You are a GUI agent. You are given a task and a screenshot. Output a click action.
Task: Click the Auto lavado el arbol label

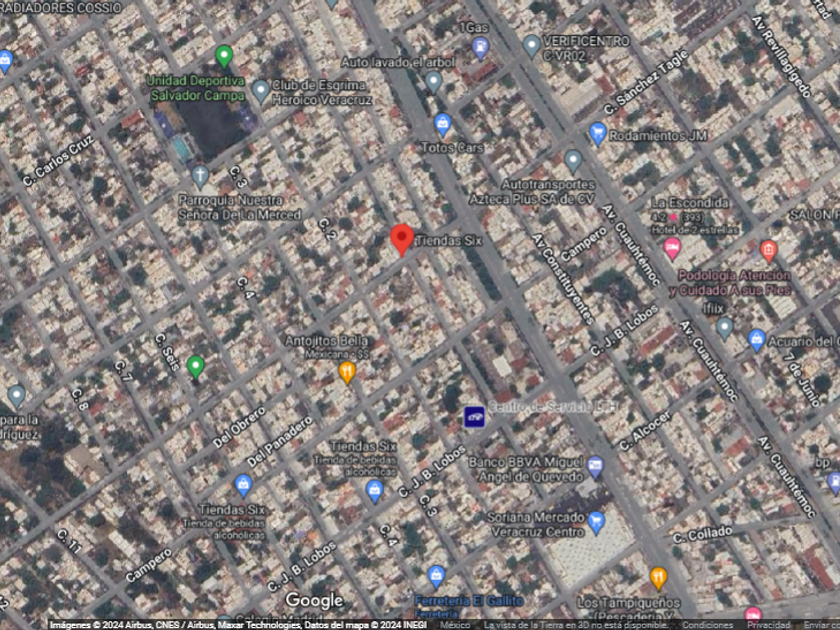(398, 62)
